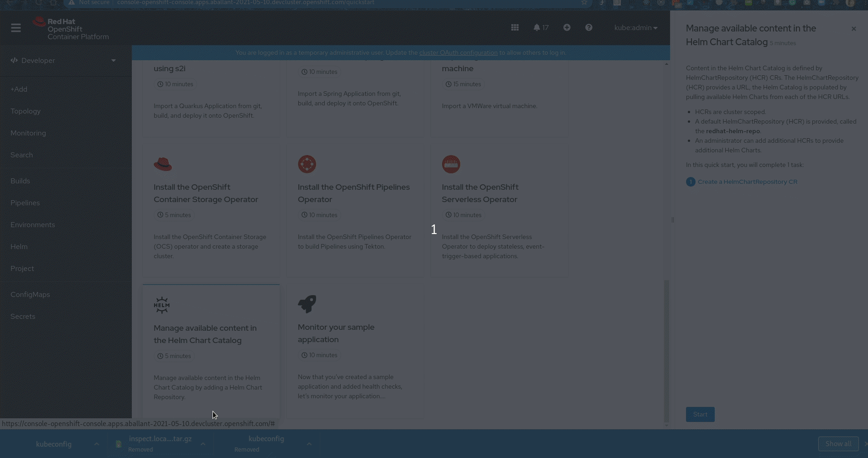Viewport: 868px width, 458px height.
Task: Open Manage available content in Helm Chart Catalog card
Action: (211, 351)
